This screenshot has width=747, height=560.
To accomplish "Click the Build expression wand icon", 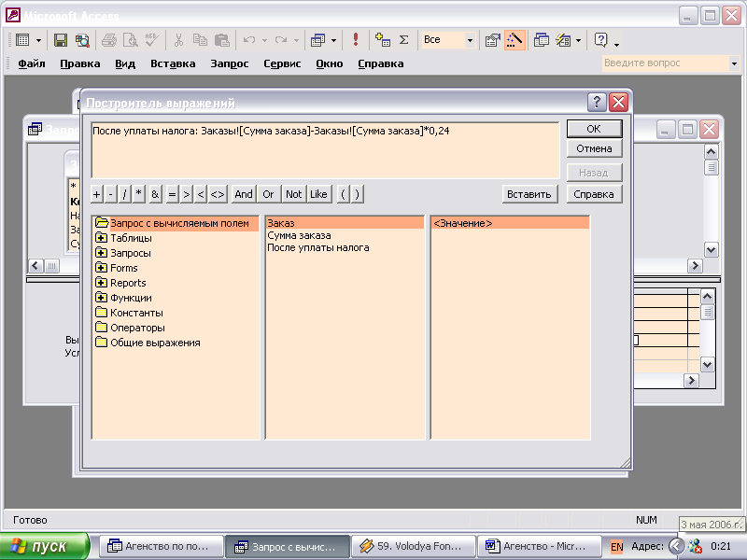I will point(514,40).
